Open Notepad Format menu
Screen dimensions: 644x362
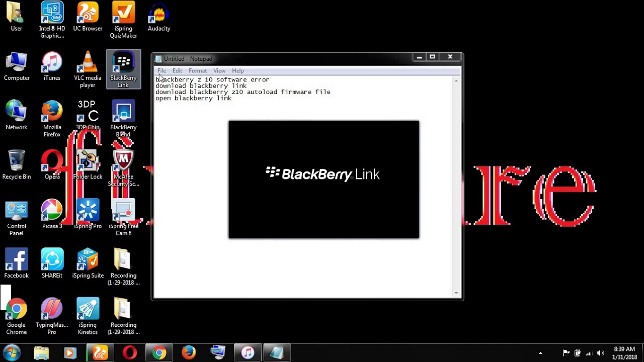tap(198, 71)
